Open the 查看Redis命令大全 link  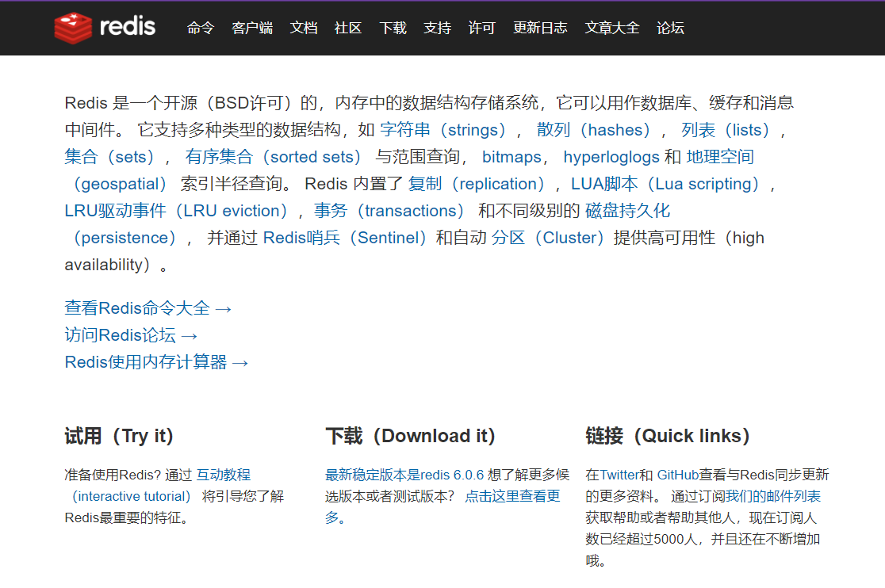pyautogui.click(x=147, y=308)
